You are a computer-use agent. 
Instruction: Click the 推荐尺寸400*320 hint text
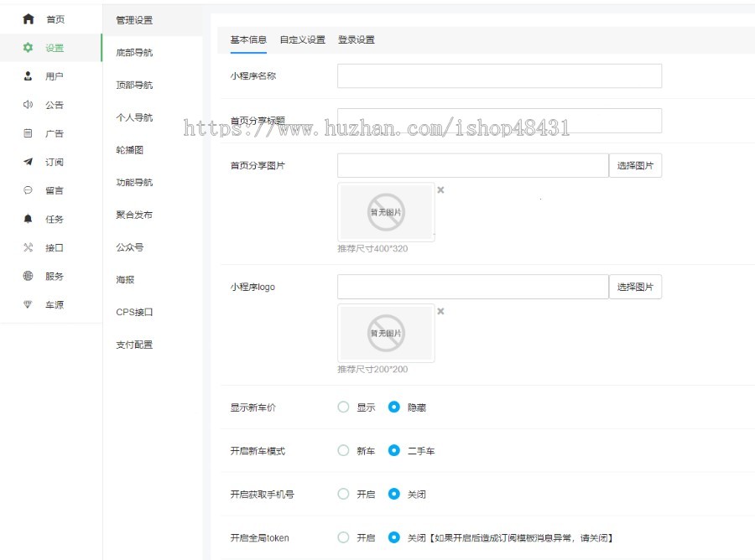(372, 249)
